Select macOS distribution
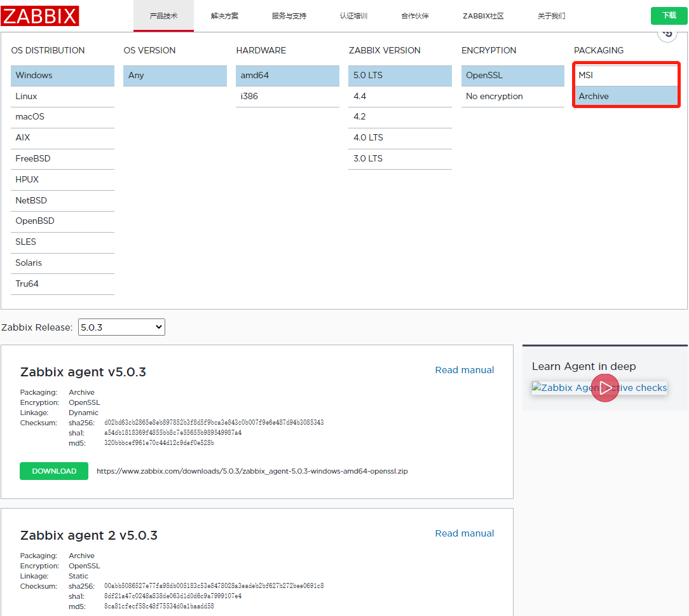689x616 pixels. click(x=62, y=117)
